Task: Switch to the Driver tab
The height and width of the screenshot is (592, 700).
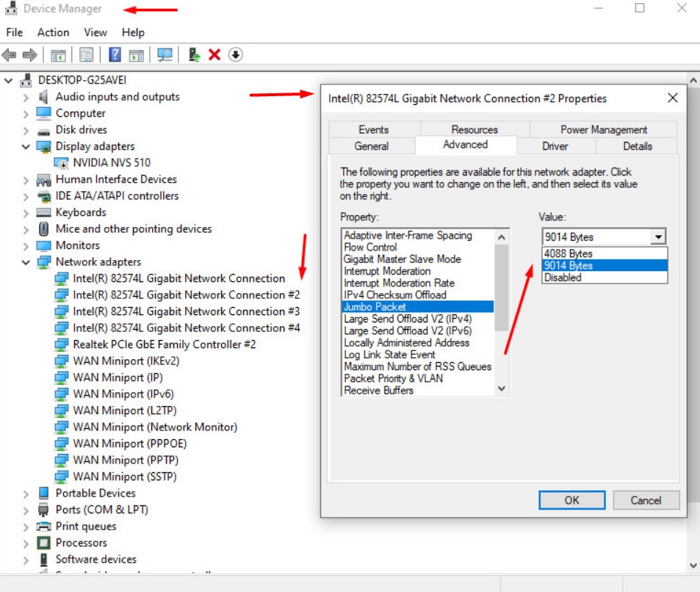Action: coord(556,146)
